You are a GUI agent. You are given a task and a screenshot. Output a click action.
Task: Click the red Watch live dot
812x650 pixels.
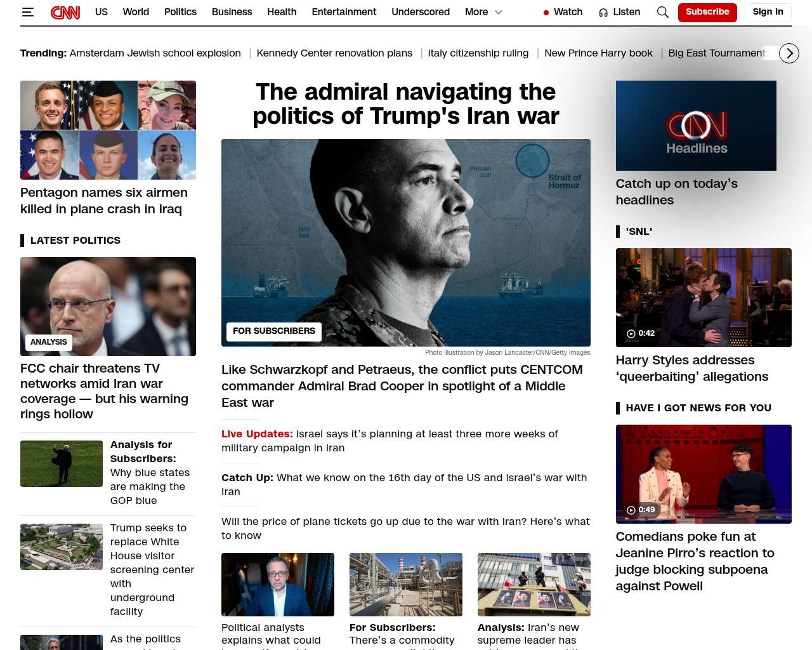(546, 12)
